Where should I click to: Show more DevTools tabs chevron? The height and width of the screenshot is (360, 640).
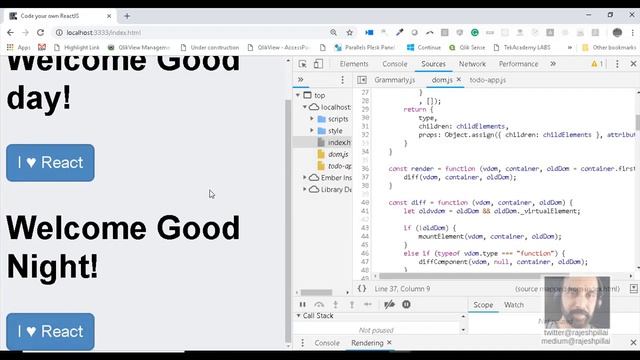[x=553, y=64]
